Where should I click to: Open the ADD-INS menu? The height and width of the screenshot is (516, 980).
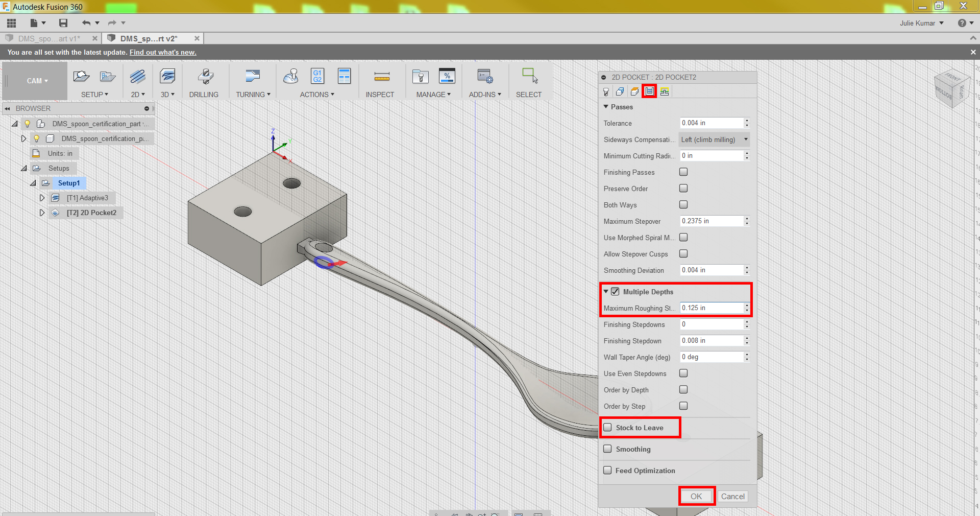pyautogui.click(x=485, y=95)
